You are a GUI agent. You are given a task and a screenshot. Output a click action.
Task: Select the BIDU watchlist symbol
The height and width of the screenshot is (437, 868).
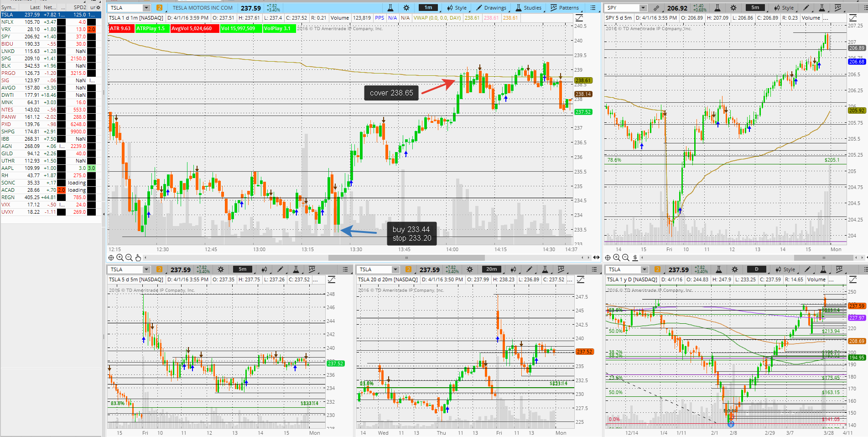tap(7, 44)
